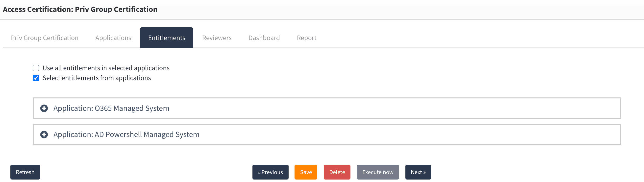Click the red Delete button
This screenshot has width=644, height=182.
[337, 172]
